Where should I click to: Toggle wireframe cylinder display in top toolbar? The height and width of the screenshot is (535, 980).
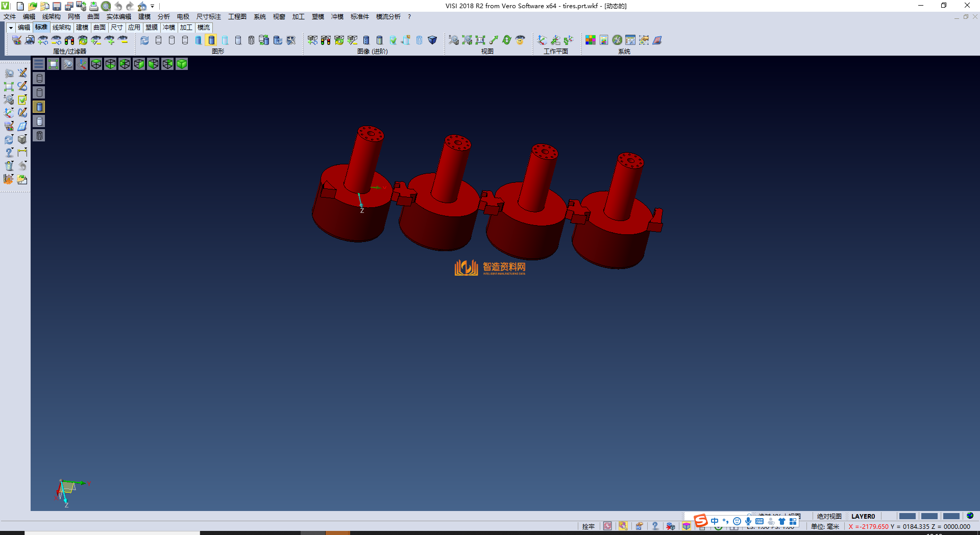point(158,40)
